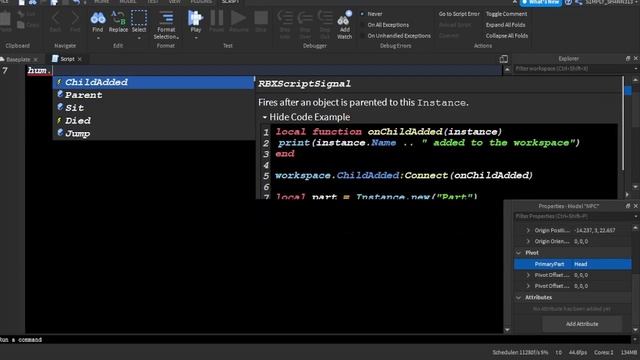Click Expand All Folds
The width and height of the screenshot is (640, 360).
coord(505,25)
